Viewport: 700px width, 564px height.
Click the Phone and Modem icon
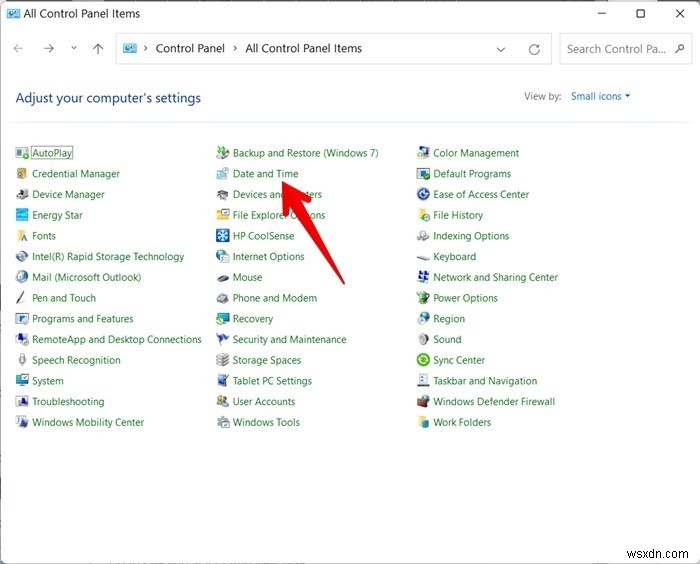point(222,298)
